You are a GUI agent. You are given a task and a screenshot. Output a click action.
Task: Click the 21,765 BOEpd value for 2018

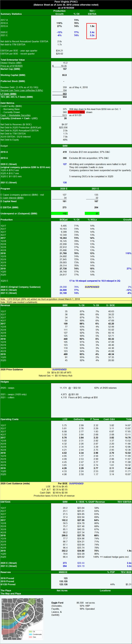point(63,253)
